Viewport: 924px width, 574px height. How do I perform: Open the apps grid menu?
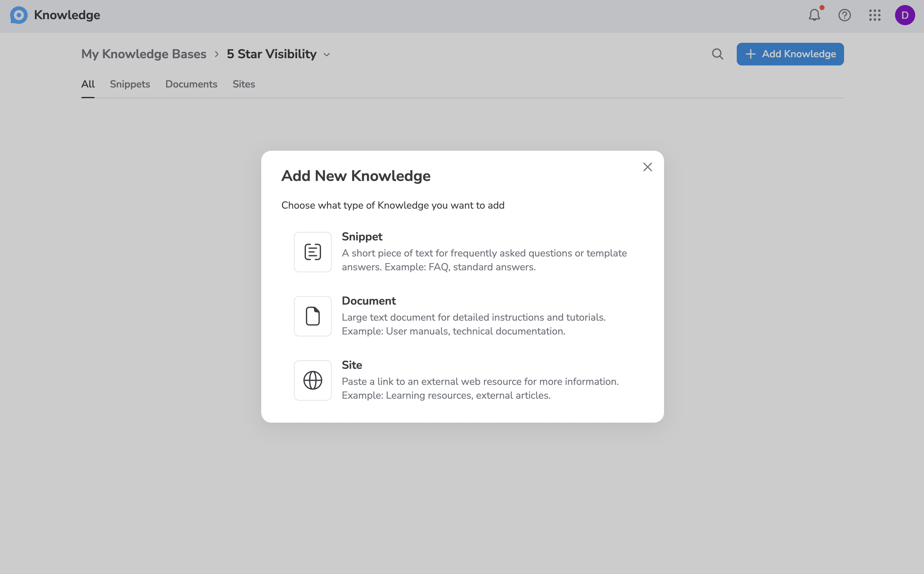(x=875, y=15)
